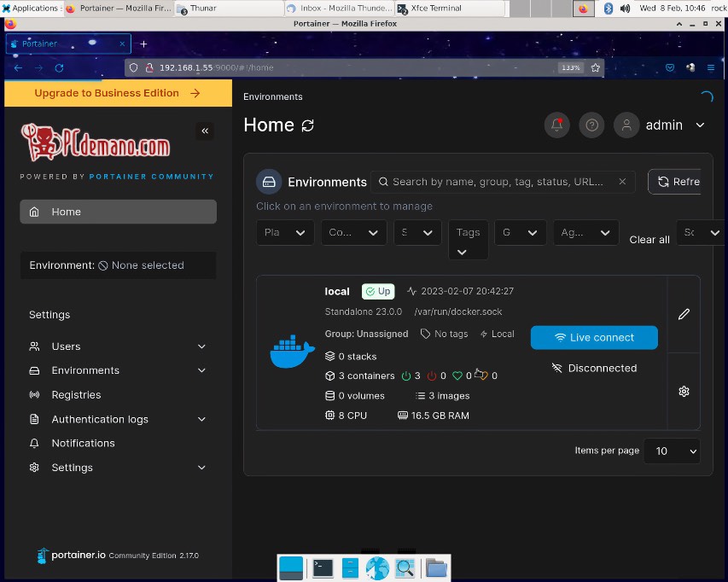Click the Pocket save icon in Firefox toolbar
728x582 pixels.
[x=669, y=67]
